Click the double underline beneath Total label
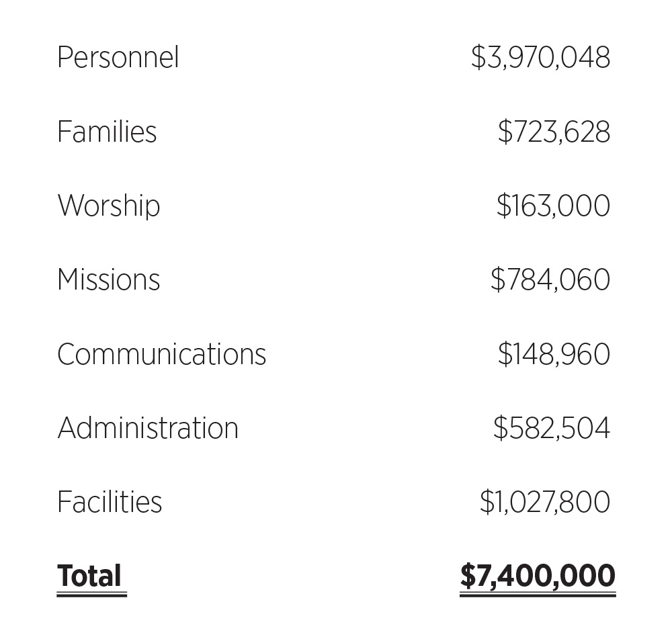Viewport: 672px width, 641px height. [x=91, y=595]
